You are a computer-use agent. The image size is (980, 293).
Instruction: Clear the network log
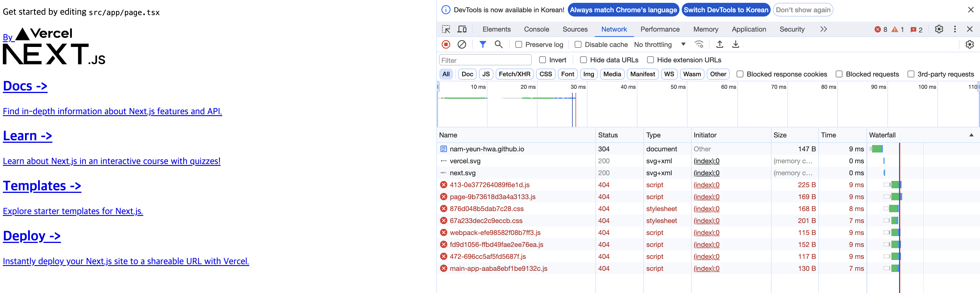462,45
